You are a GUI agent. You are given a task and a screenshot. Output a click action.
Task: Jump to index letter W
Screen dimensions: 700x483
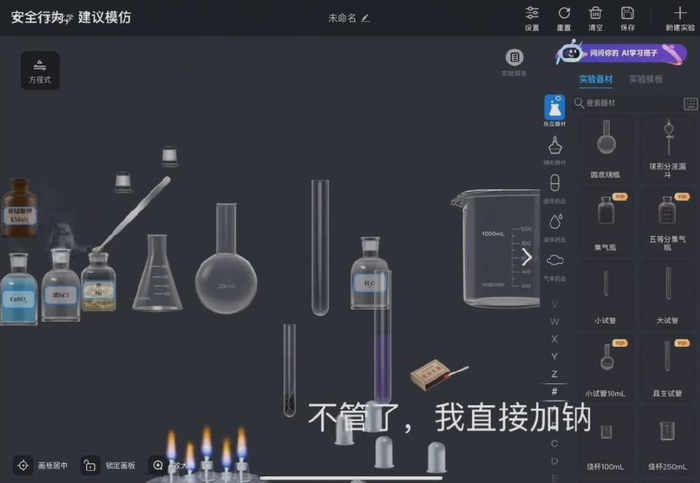pos(554,322)
